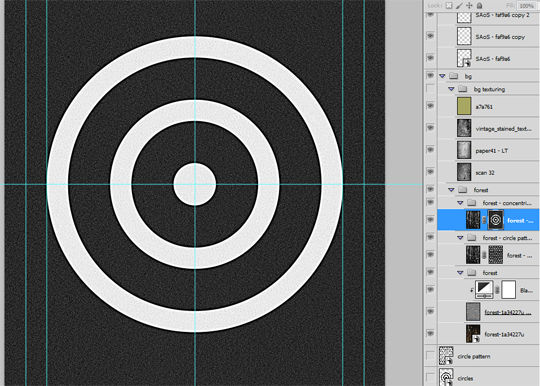This screenshot has width=540, height=386.
Task: Hide the a7a761 layer
Action: tap(430, 106)
